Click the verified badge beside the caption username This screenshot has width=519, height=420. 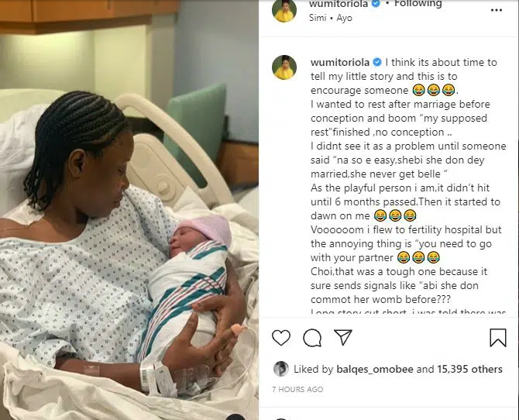coord(377,62)
